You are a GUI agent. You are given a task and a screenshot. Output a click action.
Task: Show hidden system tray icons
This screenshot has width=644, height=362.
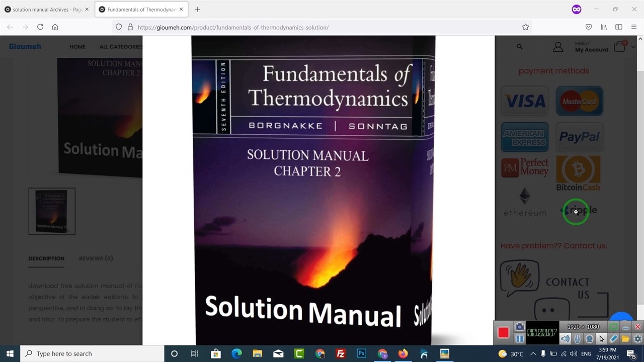(533, 353)
